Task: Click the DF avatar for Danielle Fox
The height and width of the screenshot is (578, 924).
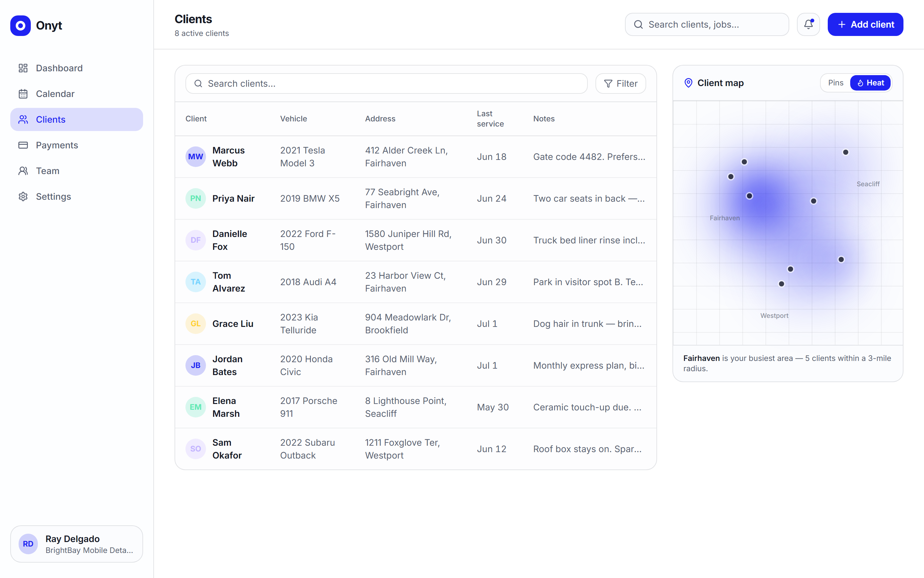Action: (195, 240)
